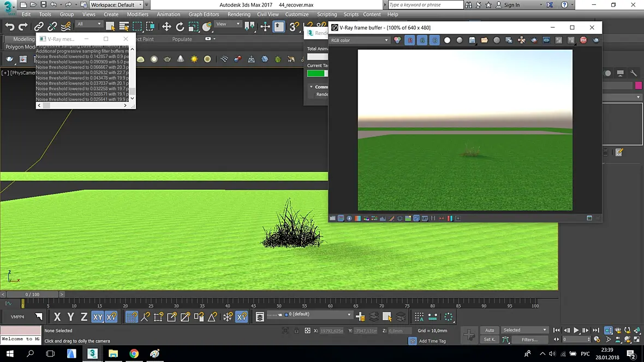Click the grass/fur icon in shelf toolbar
The width and height of the screenshot is (644, 362).
click(278, 59)
